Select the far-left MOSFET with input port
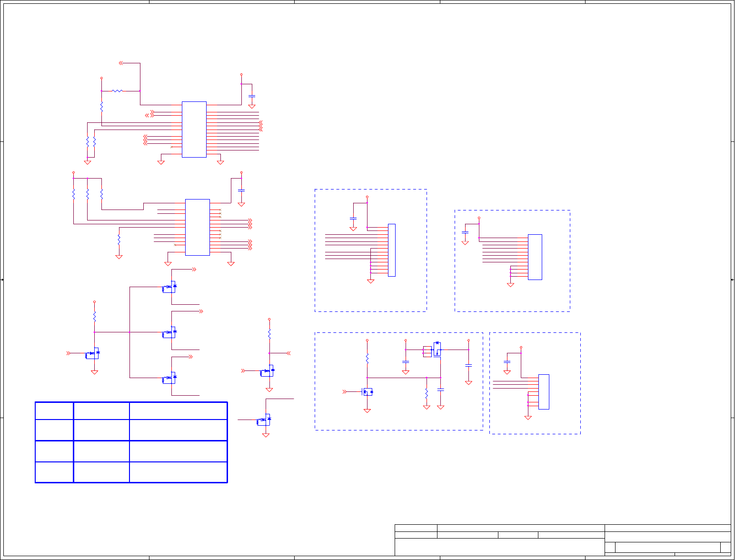 (x=92, y=354)
